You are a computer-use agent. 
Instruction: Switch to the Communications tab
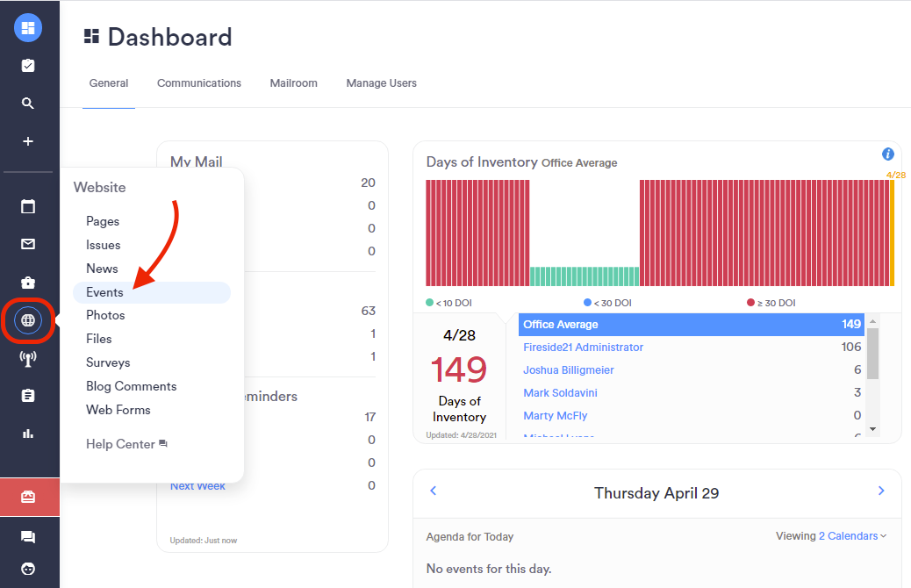click(199, 82)
